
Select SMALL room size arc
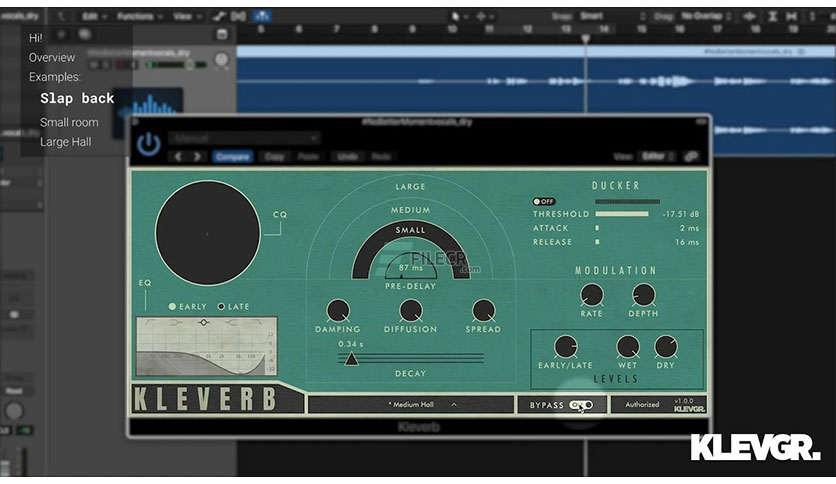(x=410, y=230)
